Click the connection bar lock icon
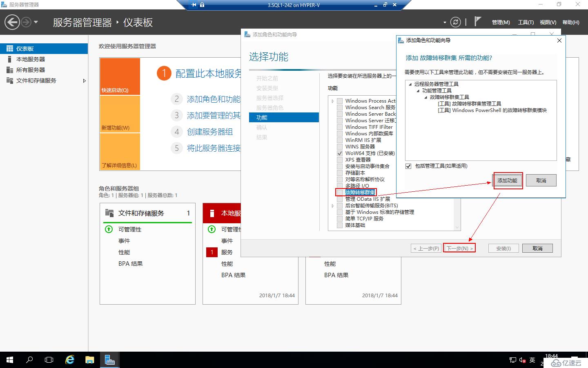 coord(202,5)
